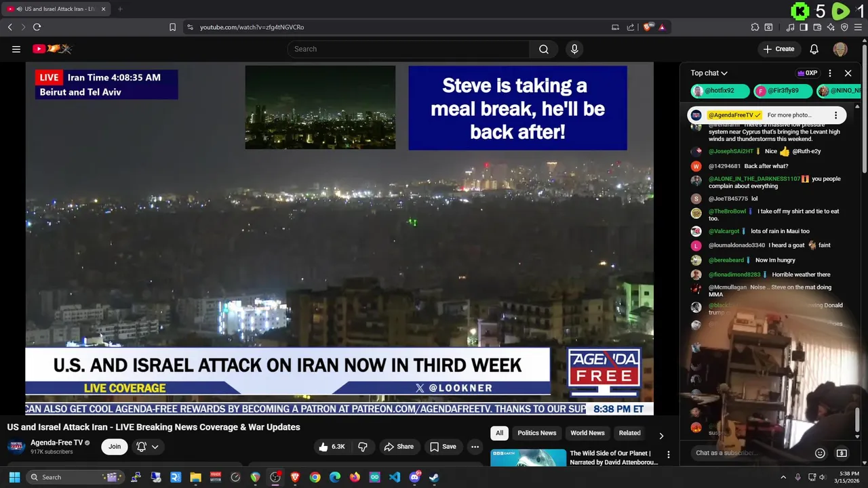Viewport: 868px width, 488px height.
Task: Click the Save button
Action: click(442, 447)
